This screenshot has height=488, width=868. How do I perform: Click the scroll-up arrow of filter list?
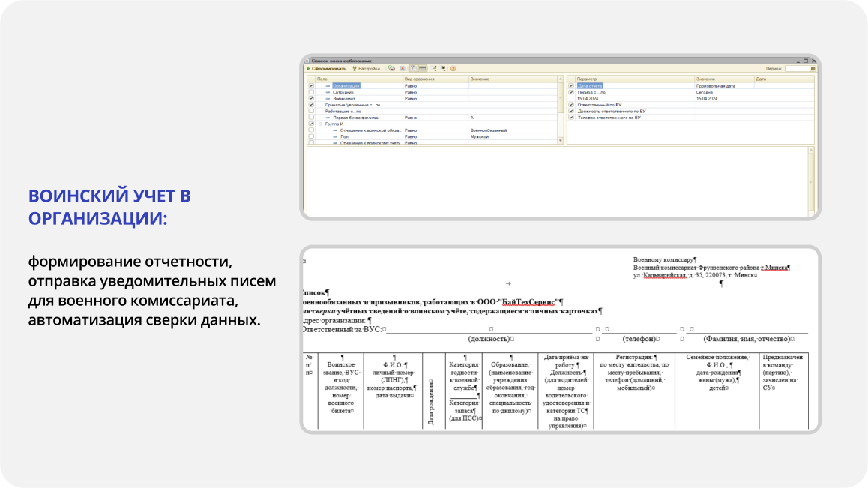tap(560, 79)
